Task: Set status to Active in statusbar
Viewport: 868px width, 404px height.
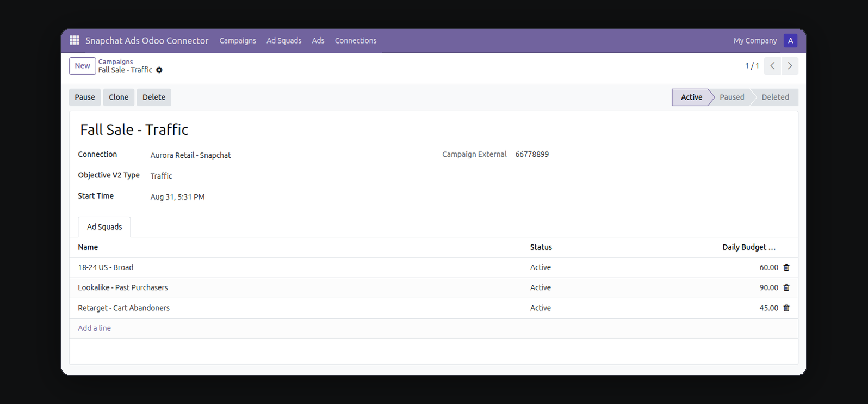Action: (691, 97)
